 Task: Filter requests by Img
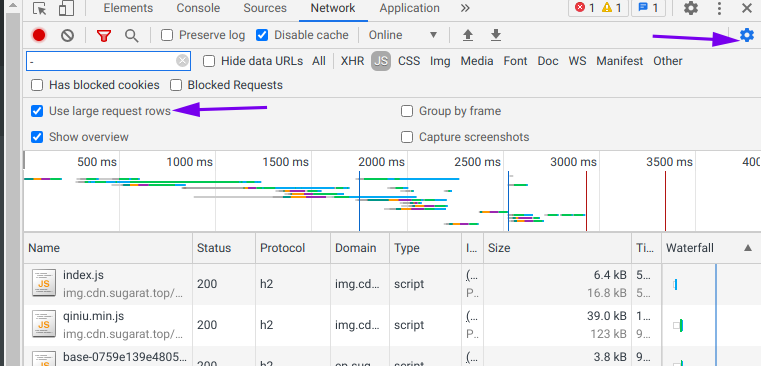(x=440, y=61)
